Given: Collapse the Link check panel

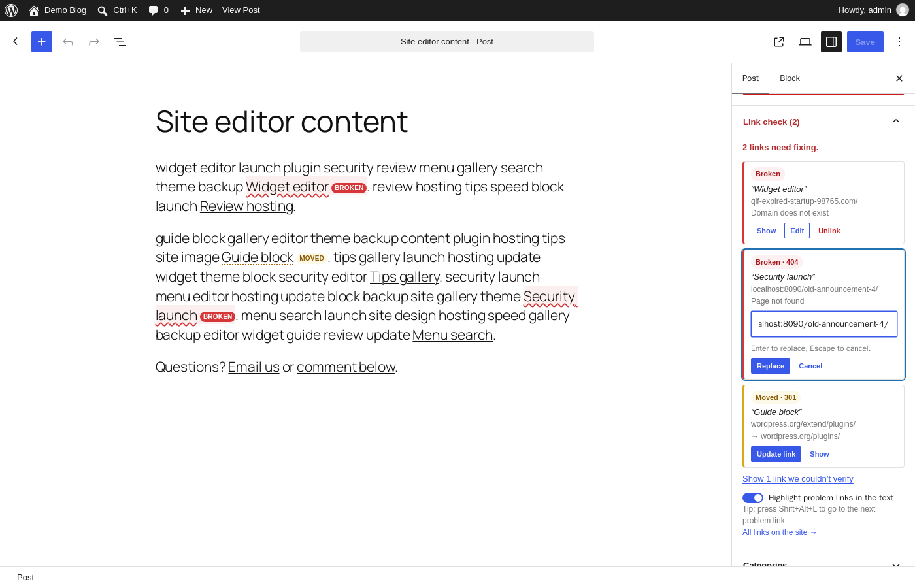Looking at the screenshot, I should (823, 122).
